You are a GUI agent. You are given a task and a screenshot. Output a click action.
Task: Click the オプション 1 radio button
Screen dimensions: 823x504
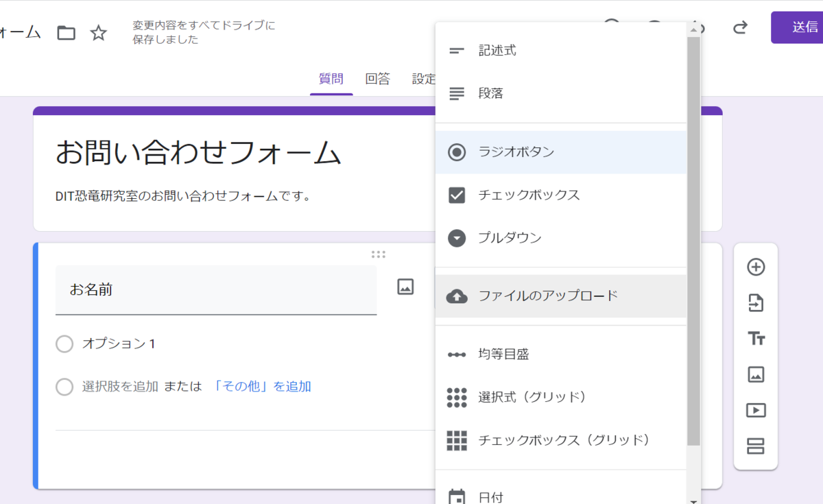coord(64,344)
